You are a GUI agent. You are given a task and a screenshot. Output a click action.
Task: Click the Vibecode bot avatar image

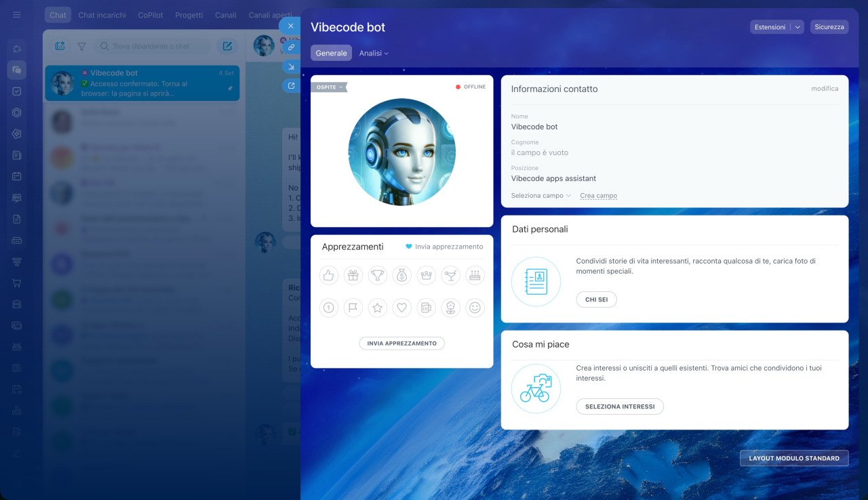402,152
